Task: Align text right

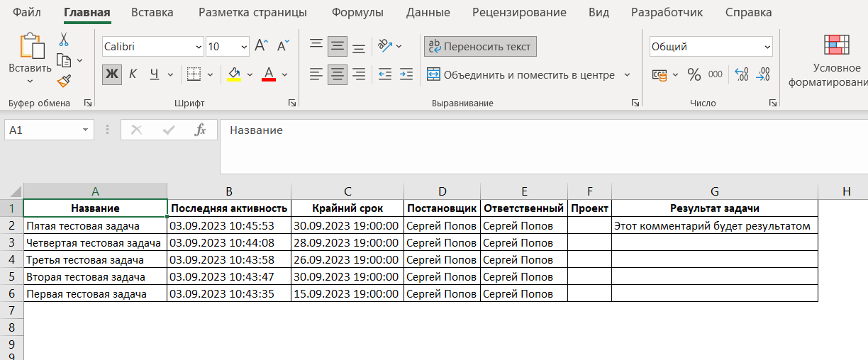Action: [x=359, y=74]
